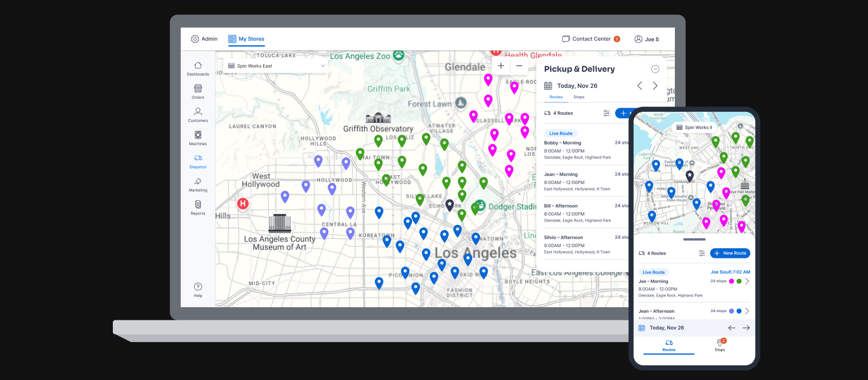This screenshot has width=868, height=380.
Task: Select the My Stores tab
Action: coord(246,39)
